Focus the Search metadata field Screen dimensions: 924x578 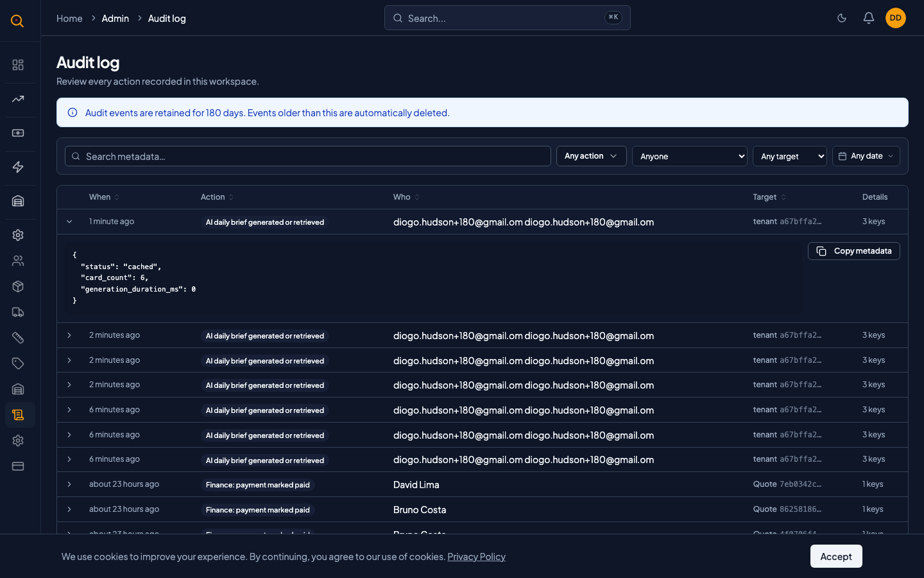308,156
